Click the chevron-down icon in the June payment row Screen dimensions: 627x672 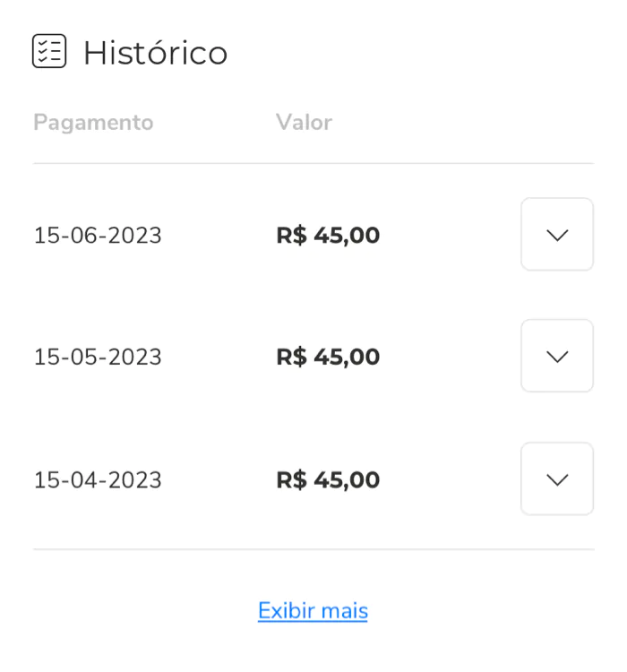pyautogui.click(x=557, y=236)
